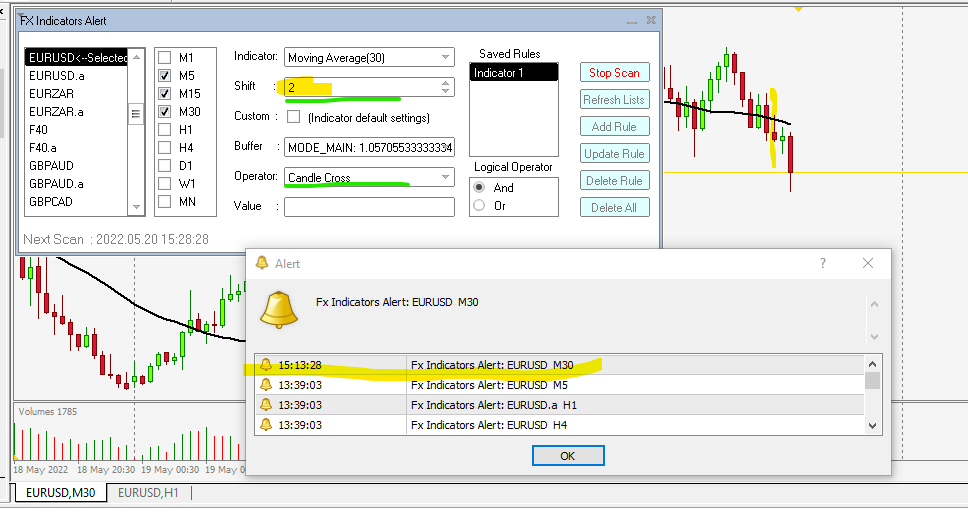968x512 pixels.
Task: Click bell icon of EURUSD H4 alert row
Action: (266, 425)
